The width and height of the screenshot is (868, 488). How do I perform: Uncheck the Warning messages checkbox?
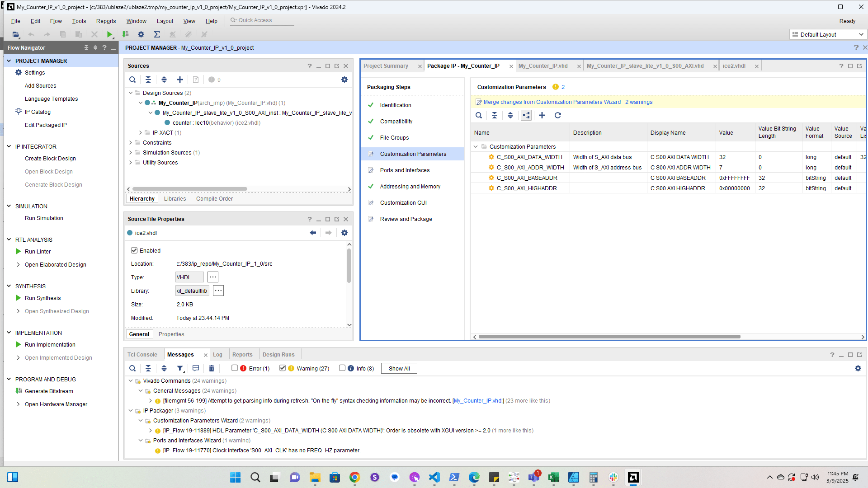(x=283, y=368)
